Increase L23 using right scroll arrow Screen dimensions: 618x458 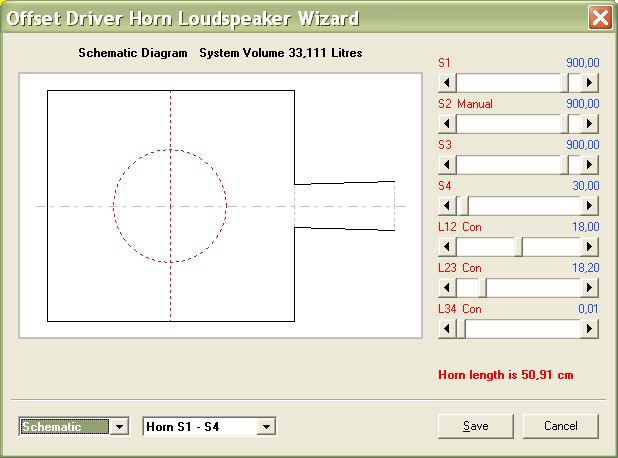(x=589, y=288)
